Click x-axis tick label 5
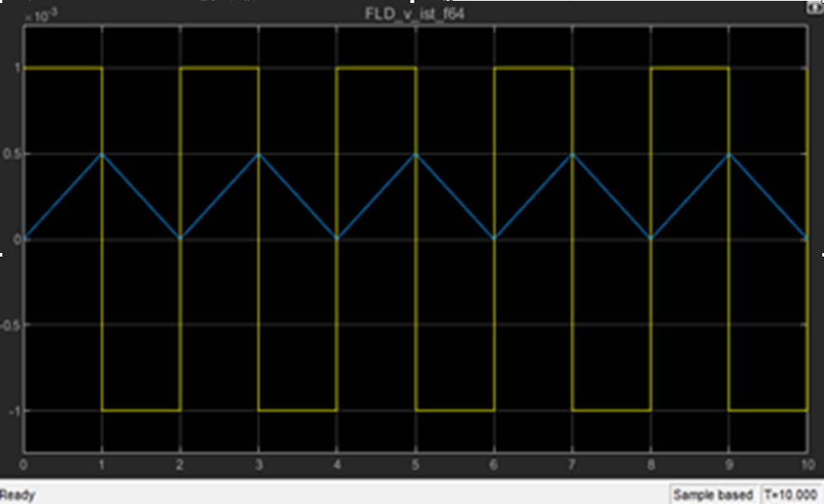824x504 pixels. point(415,465)
